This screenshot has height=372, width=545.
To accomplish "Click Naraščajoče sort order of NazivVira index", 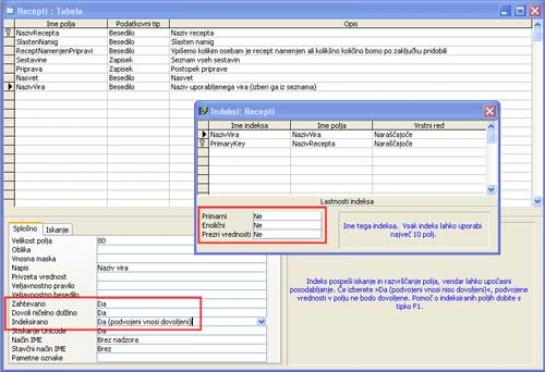I will (x=429, y=134).
